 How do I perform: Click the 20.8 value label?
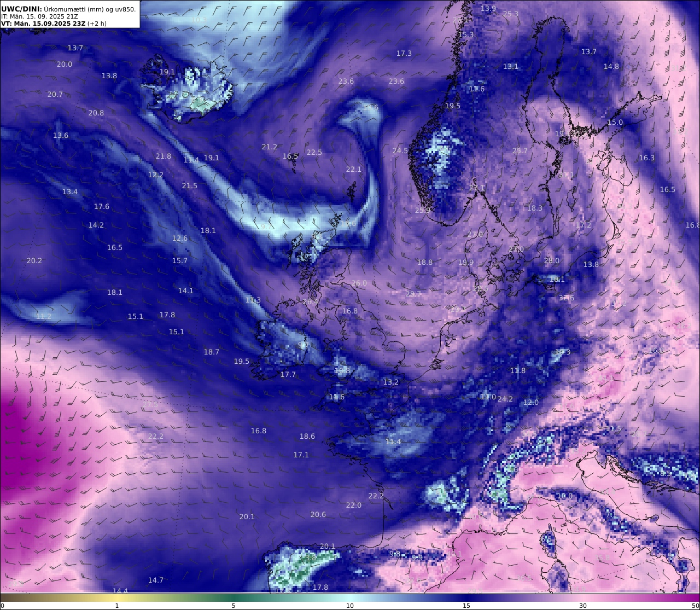96,113
